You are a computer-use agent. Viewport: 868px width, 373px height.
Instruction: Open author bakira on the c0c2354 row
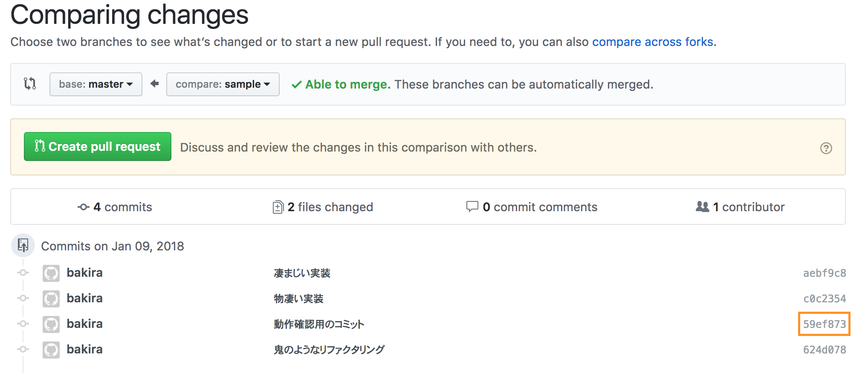pos(85,298)
